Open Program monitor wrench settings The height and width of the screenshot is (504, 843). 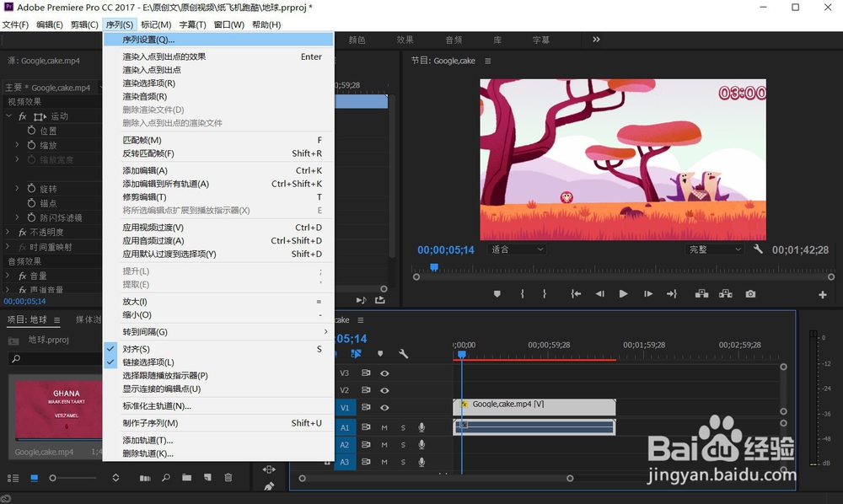[758, 249]
